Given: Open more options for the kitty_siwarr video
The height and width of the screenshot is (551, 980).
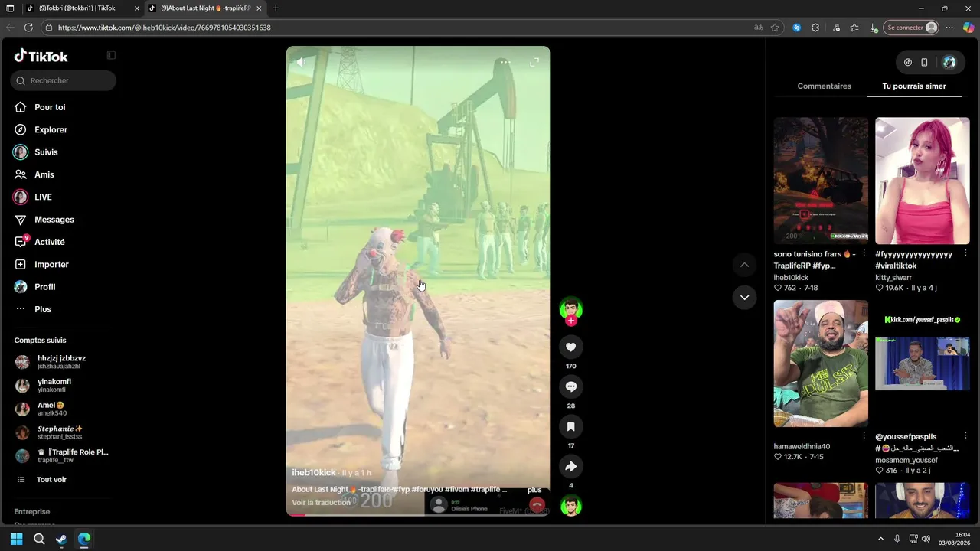Looking at the screenshot, I should [x=965, y=253].
